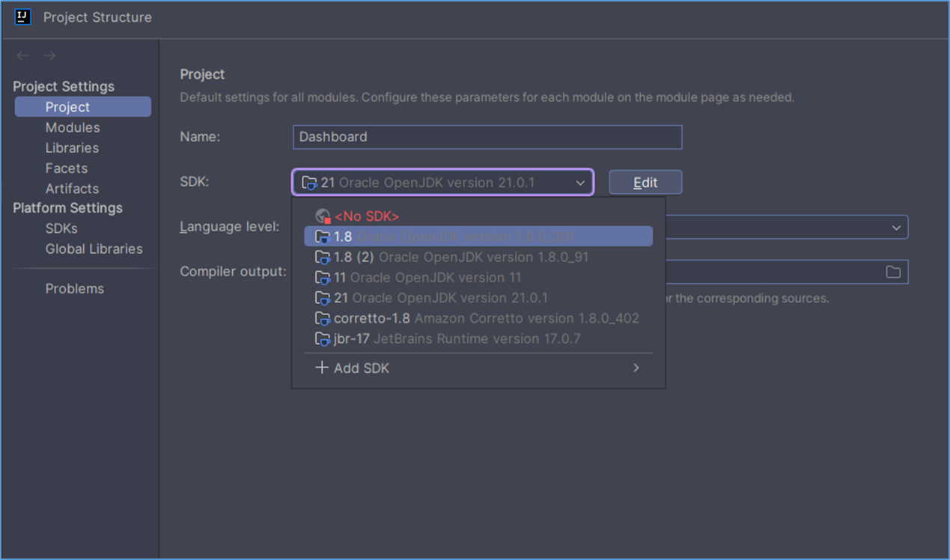
Task: Choose 11 Oracle OpenJDK version 11
Action: point(478,278)
